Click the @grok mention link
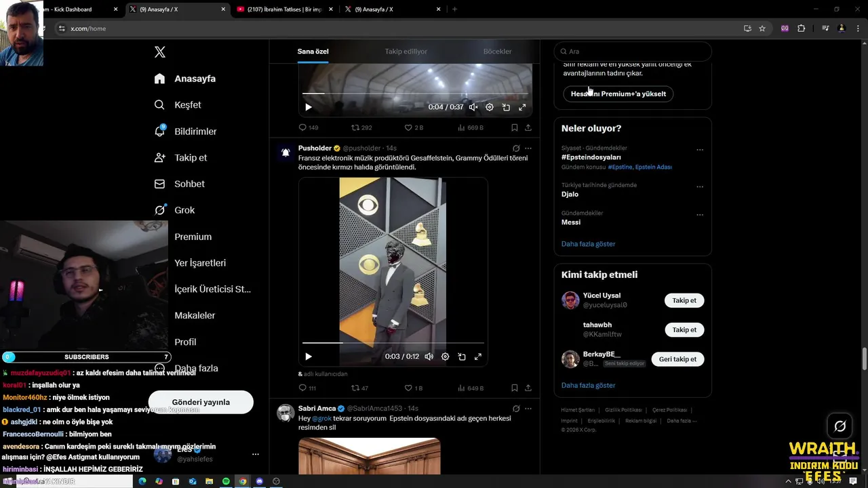Screen dimensions: 868x488 321,419
